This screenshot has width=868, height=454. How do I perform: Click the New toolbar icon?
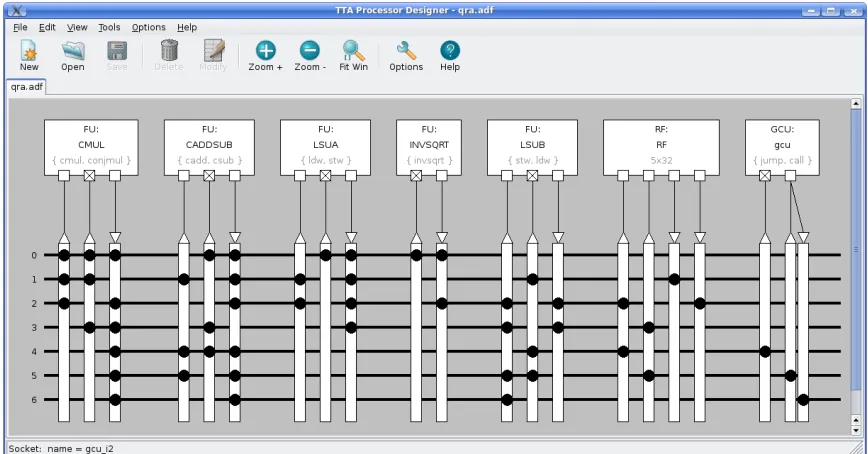(x=29, y=51)
